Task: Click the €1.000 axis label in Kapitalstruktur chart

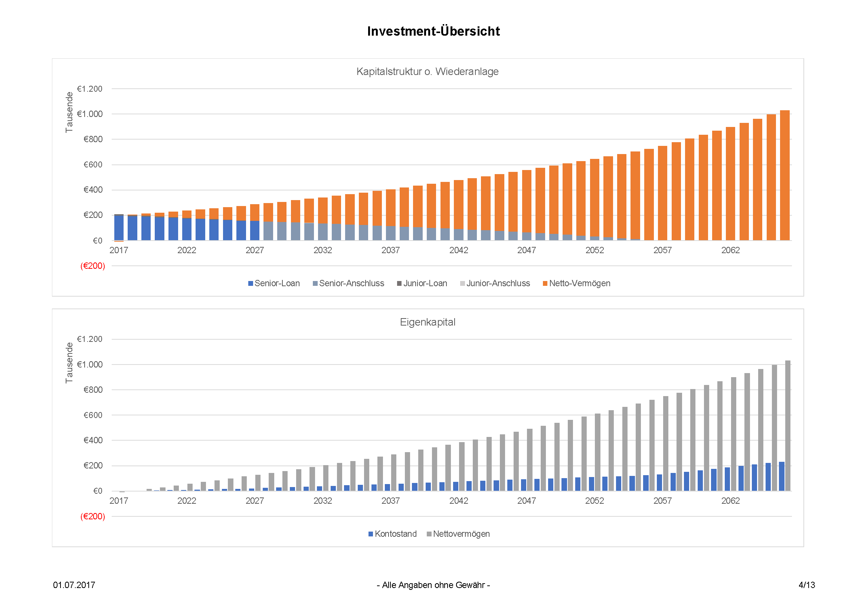Action: 89,114
